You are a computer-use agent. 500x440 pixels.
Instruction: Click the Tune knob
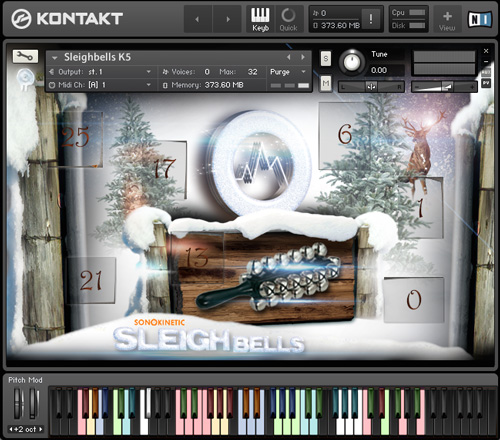point(352,62)
